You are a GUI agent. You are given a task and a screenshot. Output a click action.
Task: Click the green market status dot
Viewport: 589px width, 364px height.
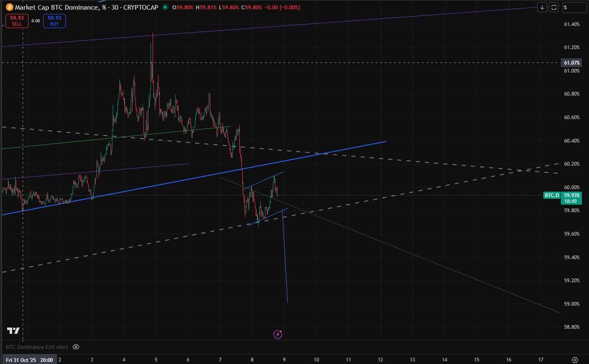(165, 7)
